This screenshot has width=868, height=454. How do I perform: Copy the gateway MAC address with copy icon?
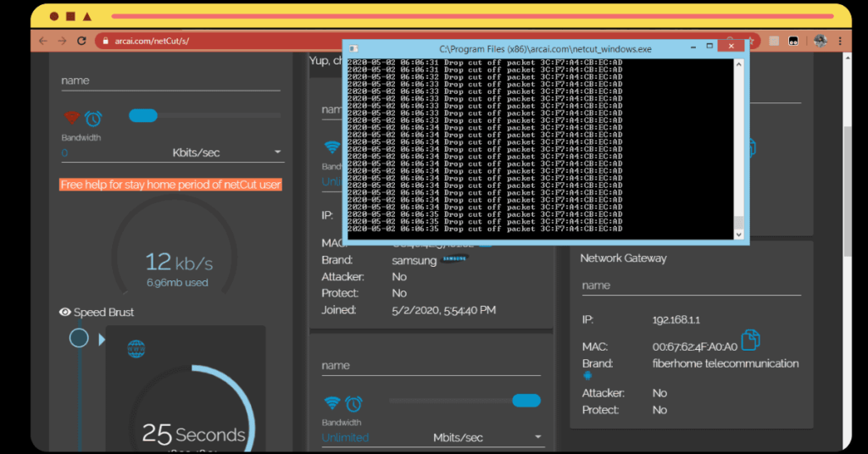tap(750, 340)
